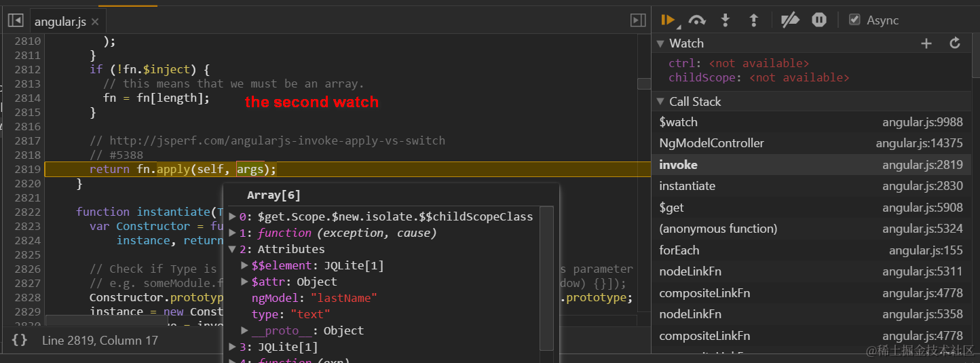This screenshot has height=363, width=980.
Task: Click the jsperf URL comment line
Action: (x=267, y=140)
